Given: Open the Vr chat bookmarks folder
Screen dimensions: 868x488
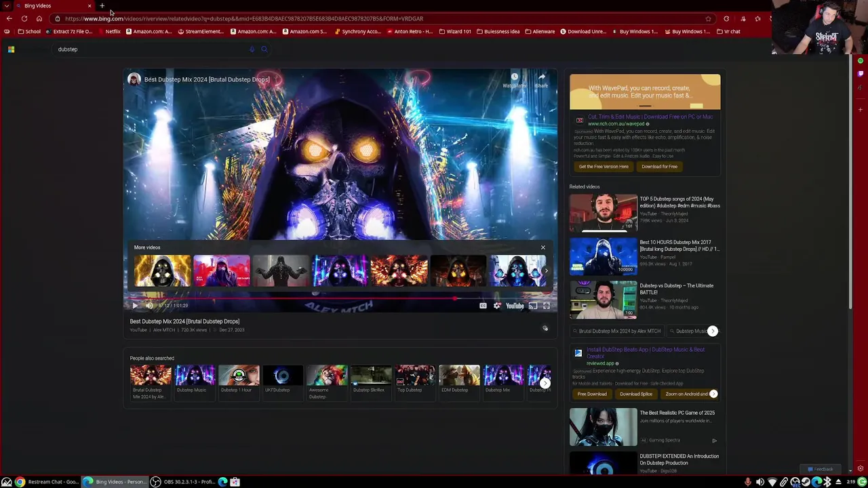Looking at the screenshot, I should pyautogui.click(x=728, y=31).
